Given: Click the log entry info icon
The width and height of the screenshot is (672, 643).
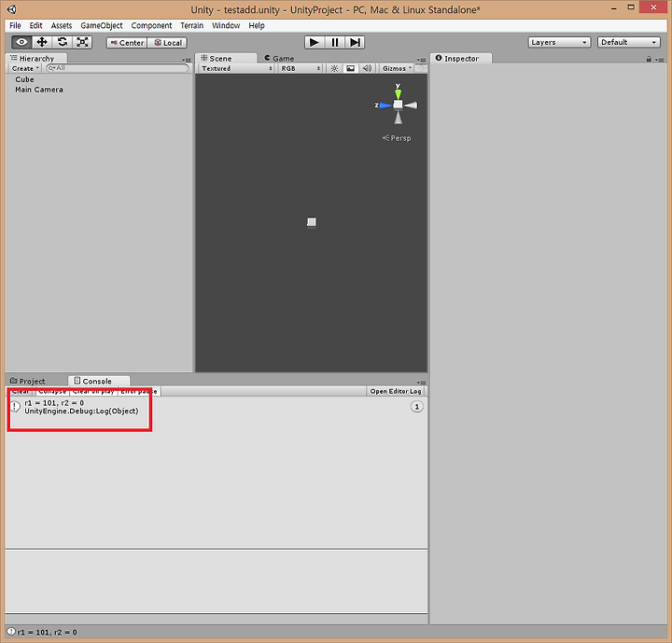Looking at the screenshot, I should [15, 406].
